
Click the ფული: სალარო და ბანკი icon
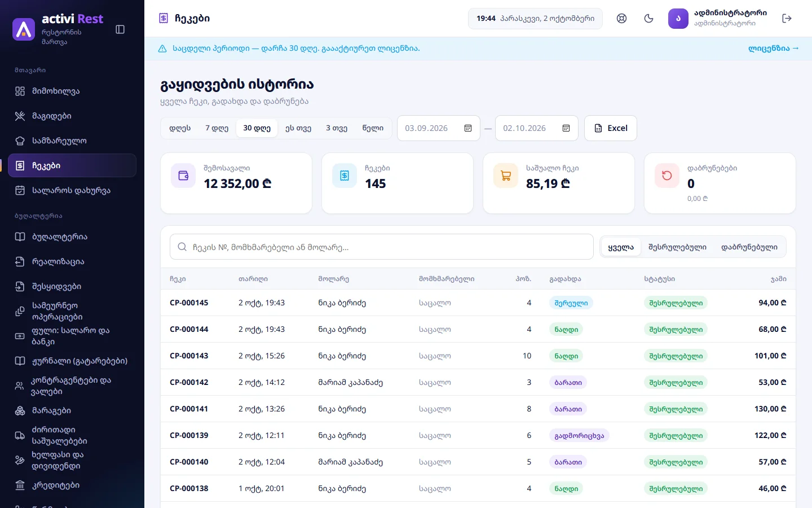tap(20, 336)
